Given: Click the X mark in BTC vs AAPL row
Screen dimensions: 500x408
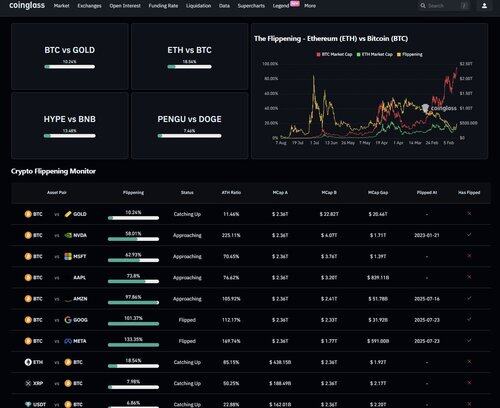Looking at the screenshot, I should coord(469,277).
